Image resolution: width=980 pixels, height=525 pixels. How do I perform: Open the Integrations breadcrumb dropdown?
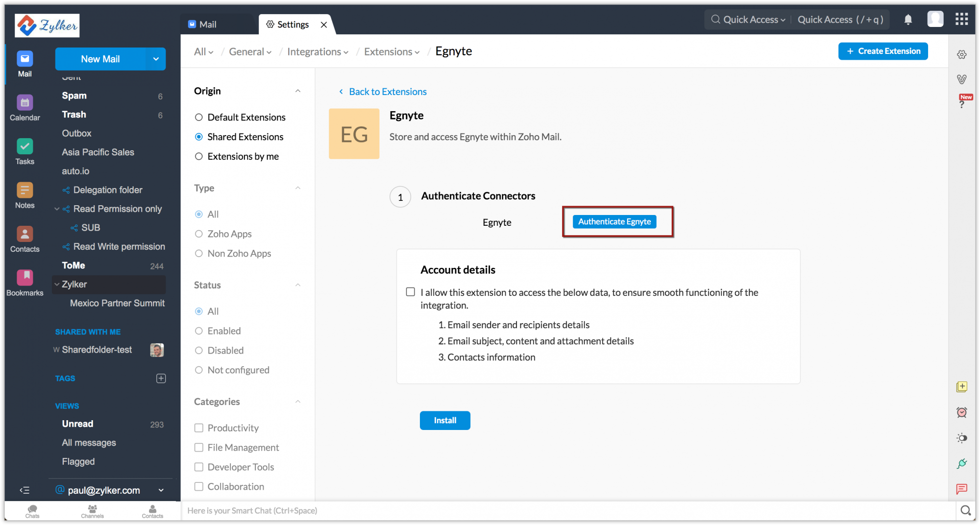tap(318, 51)
